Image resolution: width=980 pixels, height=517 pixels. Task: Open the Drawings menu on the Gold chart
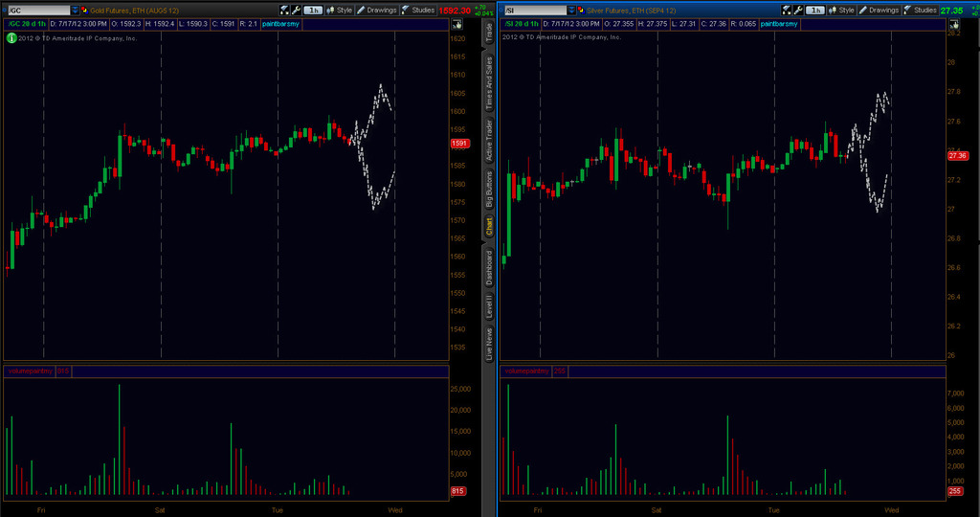pos(377,10)
